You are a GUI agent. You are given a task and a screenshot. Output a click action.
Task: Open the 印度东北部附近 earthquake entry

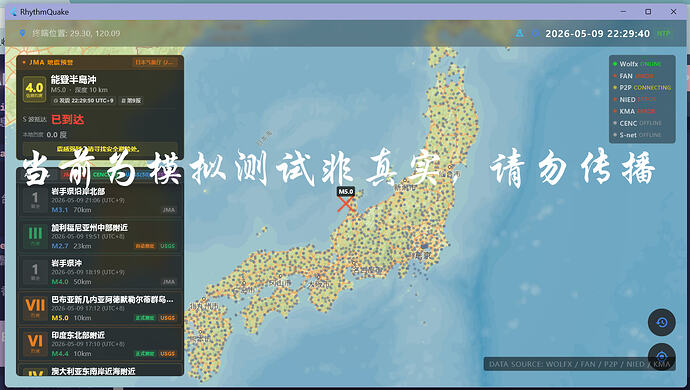tap(100, 344)
